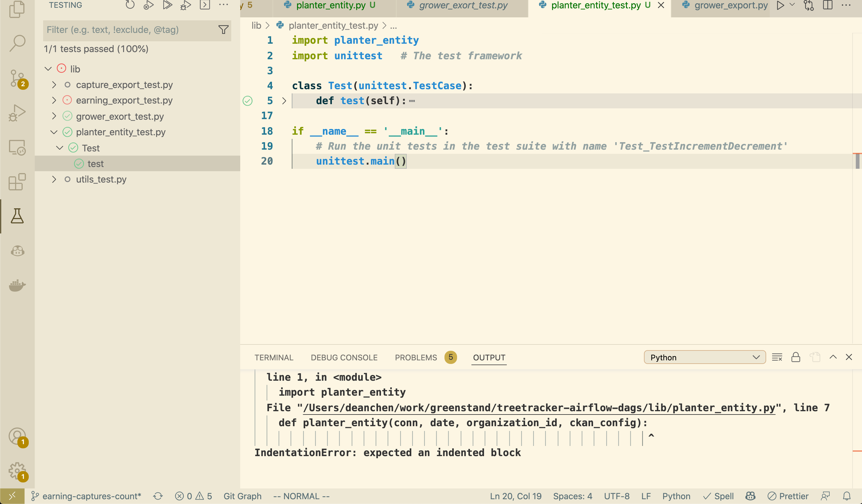Open Git Graph from status bar

pyautogui.click(x=243, y=496)
